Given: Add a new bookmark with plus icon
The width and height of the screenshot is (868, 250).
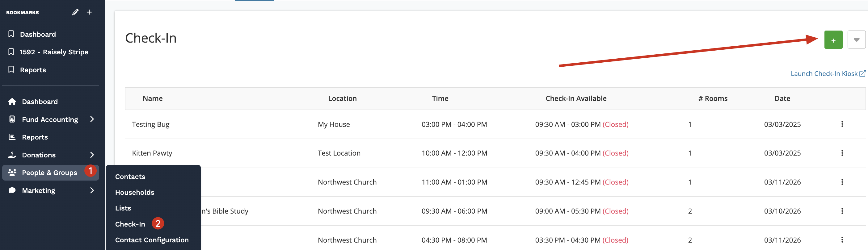Looking at the screenshot, I should tap(89, 12).
